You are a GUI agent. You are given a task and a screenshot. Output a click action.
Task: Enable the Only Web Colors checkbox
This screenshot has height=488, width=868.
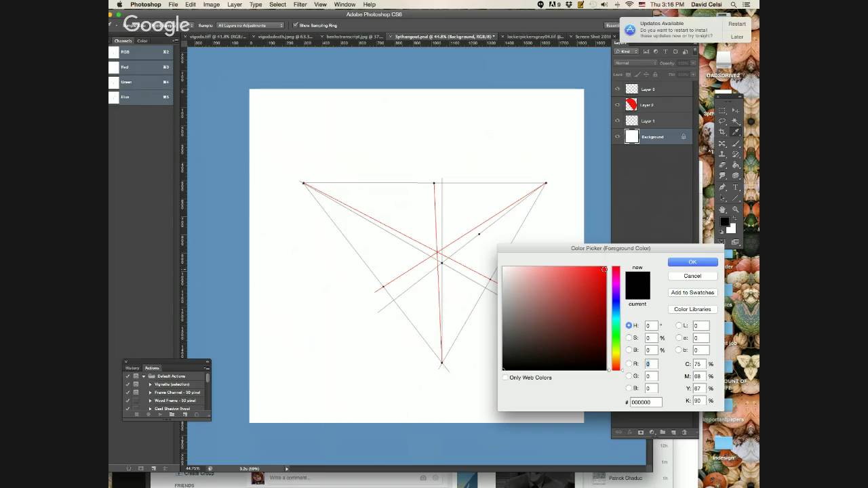coord(505,378)
